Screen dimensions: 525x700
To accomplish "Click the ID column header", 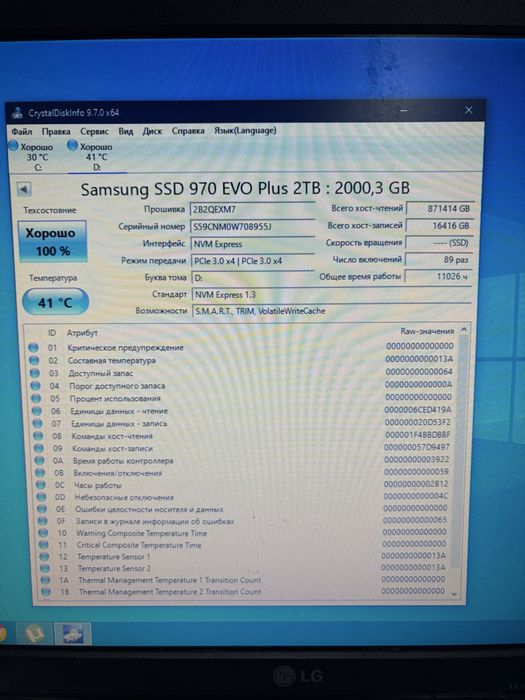I will click(52, 333).
